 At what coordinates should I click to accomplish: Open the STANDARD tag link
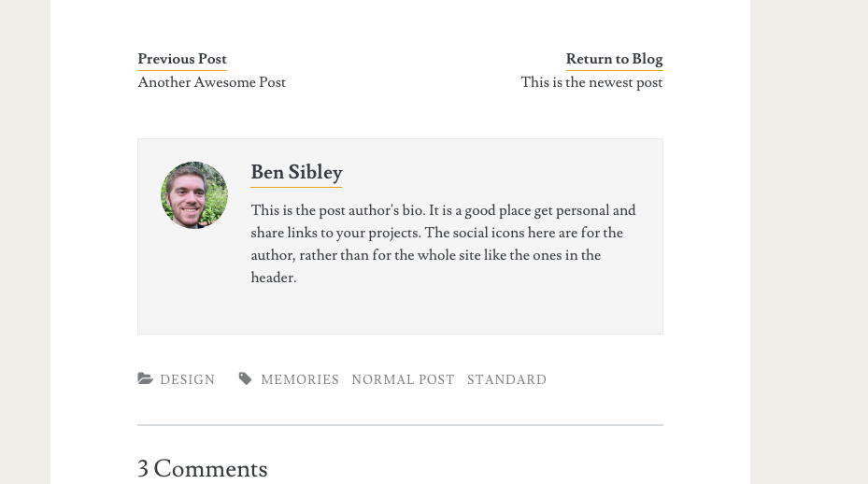(x=506, y=379)
